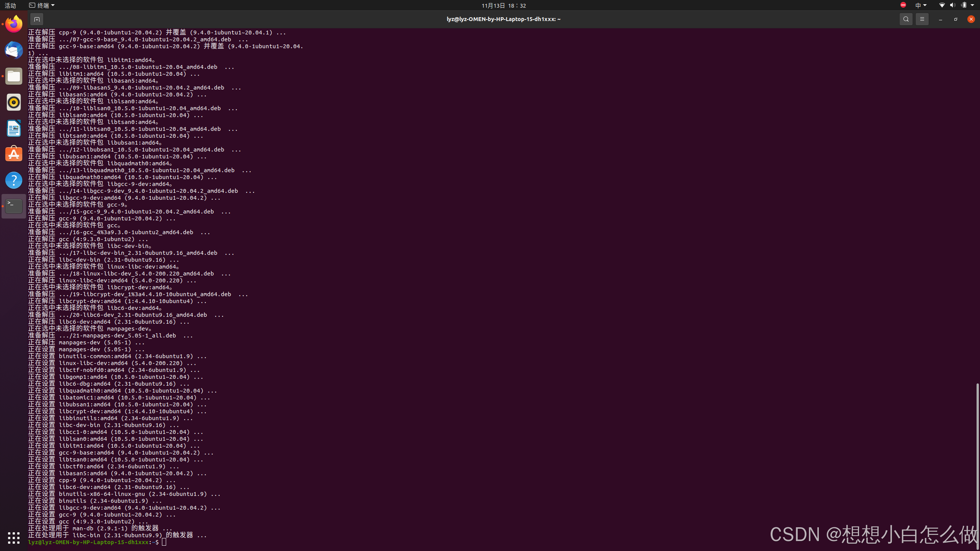Mute audio via the volume indicator

coord(952,5)
